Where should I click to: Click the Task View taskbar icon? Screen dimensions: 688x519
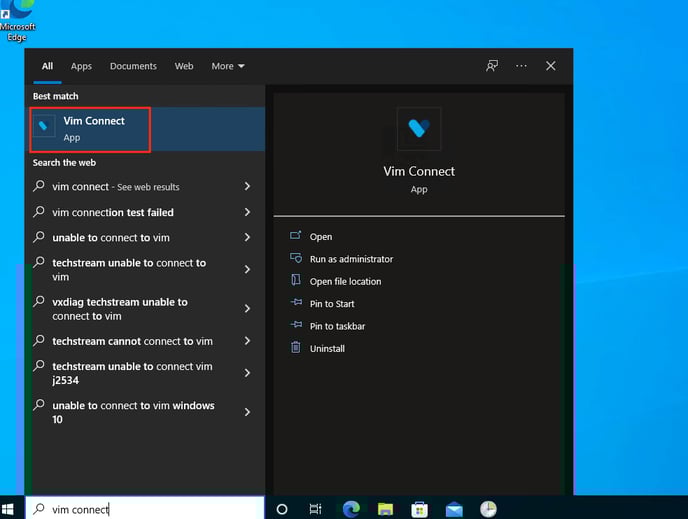pyautogui.click(x=315, y=509)
